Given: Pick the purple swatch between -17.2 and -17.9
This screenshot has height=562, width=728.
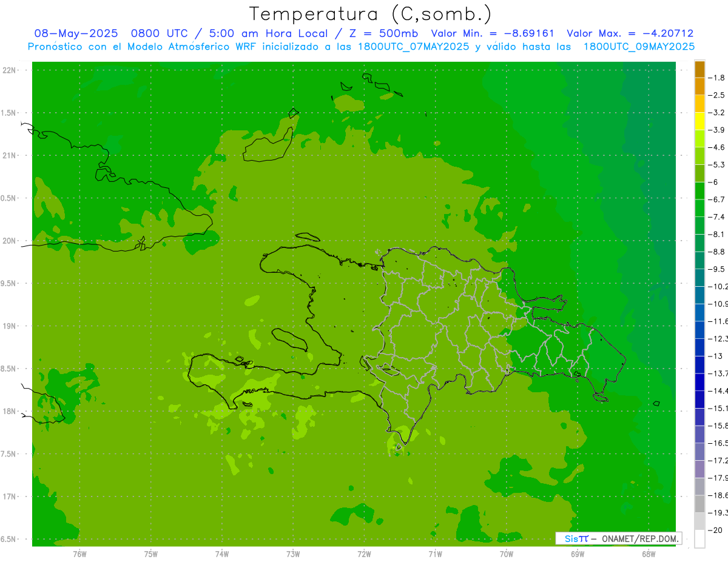Looking at the screenshot, I should 699,469.
